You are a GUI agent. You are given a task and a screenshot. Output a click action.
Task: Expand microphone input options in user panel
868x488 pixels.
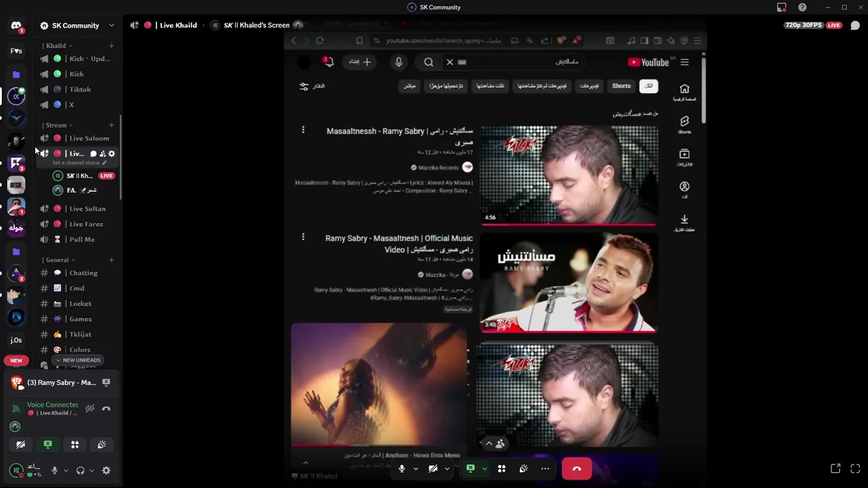point(66,470)
